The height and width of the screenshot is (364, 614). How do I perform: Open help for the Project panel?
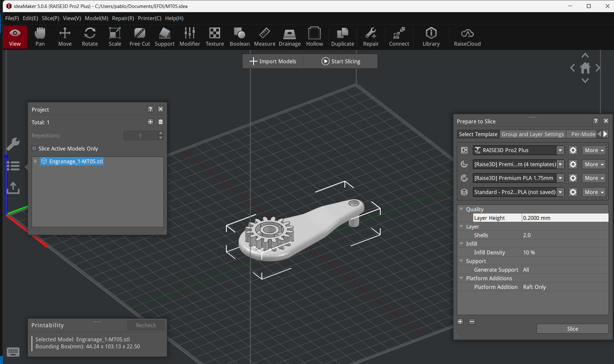point(150,109)
